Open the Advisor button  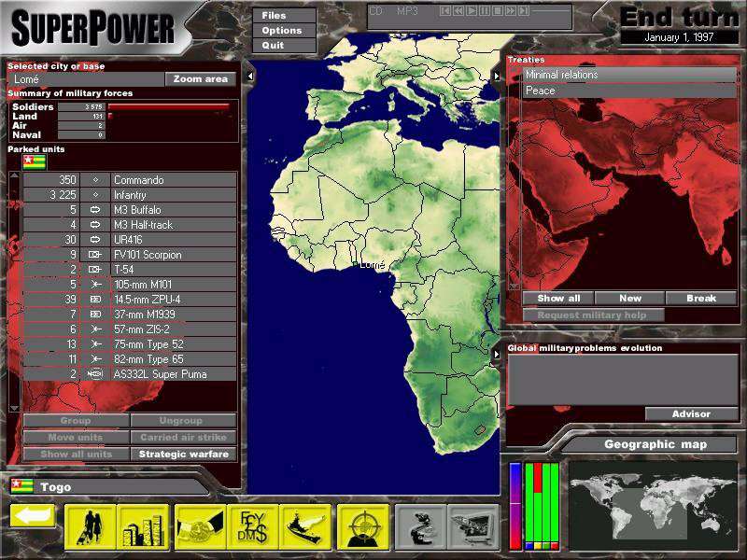click(691, 413)
